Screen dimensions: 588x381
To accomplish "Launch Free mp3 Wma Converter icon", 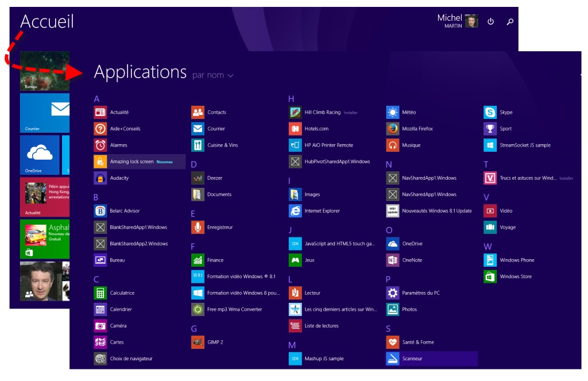I will pos(198,309).
